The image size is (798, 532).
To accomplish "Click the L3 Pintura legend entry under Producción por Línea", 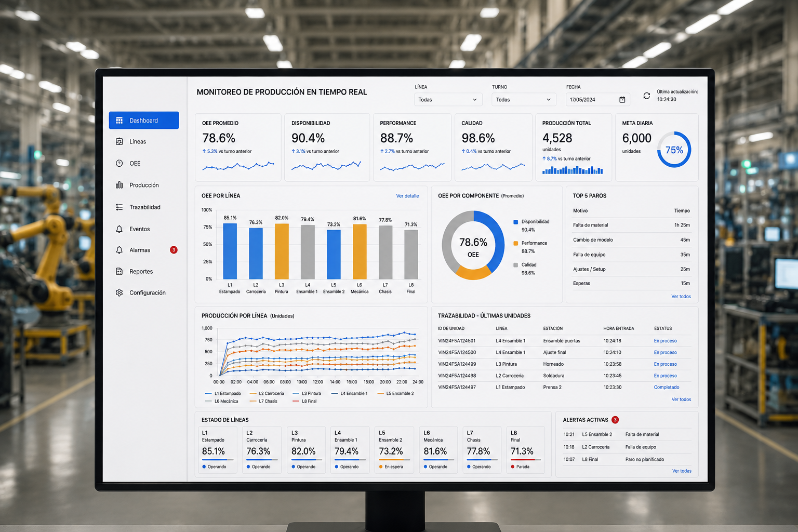I will click(307, 394).
